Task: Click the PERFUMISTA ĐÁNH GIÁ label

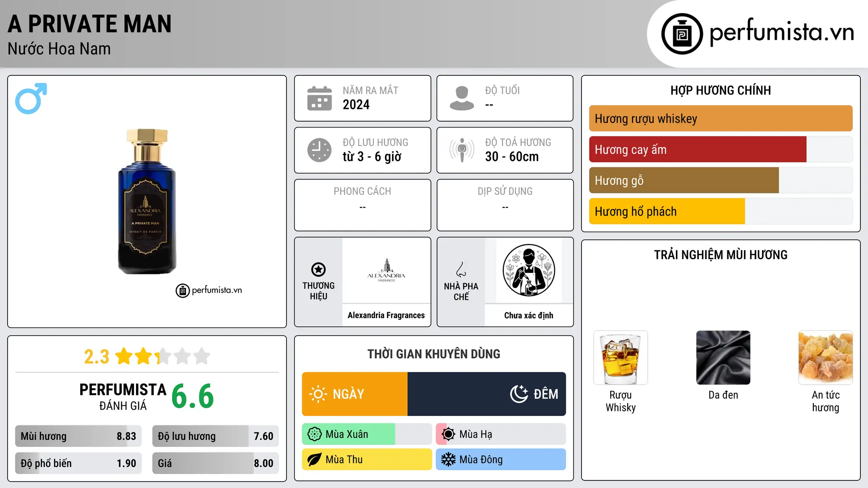Action: [123, 396]
